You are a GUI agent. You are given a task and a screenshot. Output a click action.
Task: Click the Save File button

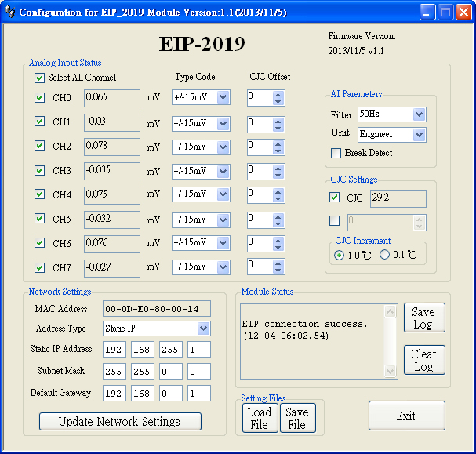297,418
